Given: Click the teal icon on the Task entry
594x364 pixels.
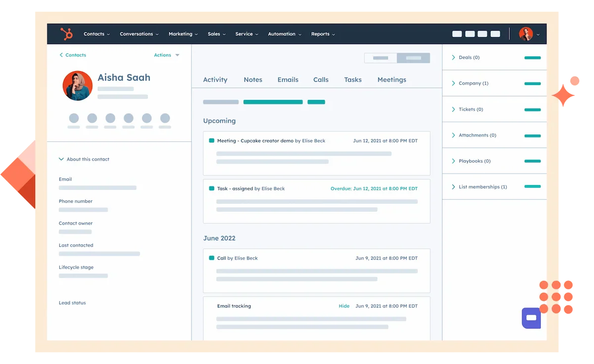Looking at the screenshot, I should pyautogui.click(x=212, y=188).
